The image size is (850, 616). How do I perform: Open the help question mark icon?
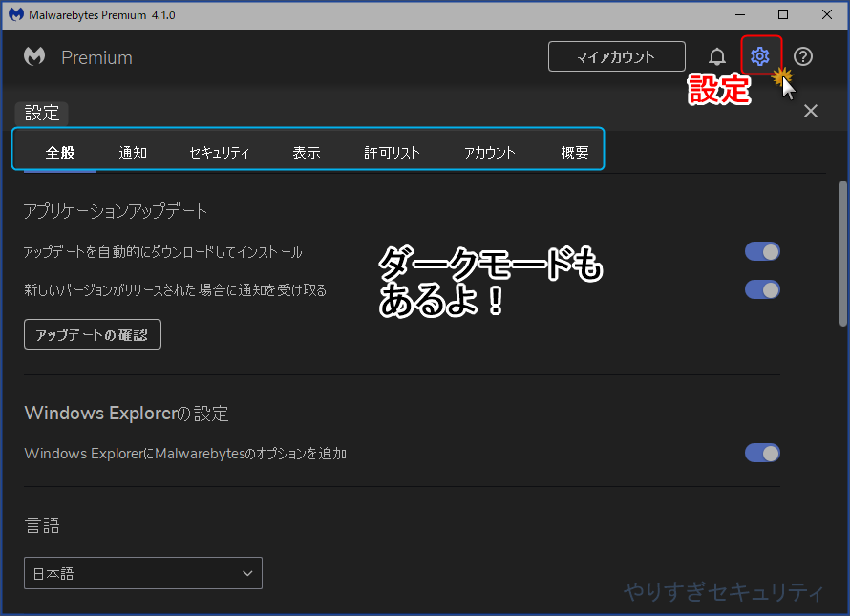[803, 56]
